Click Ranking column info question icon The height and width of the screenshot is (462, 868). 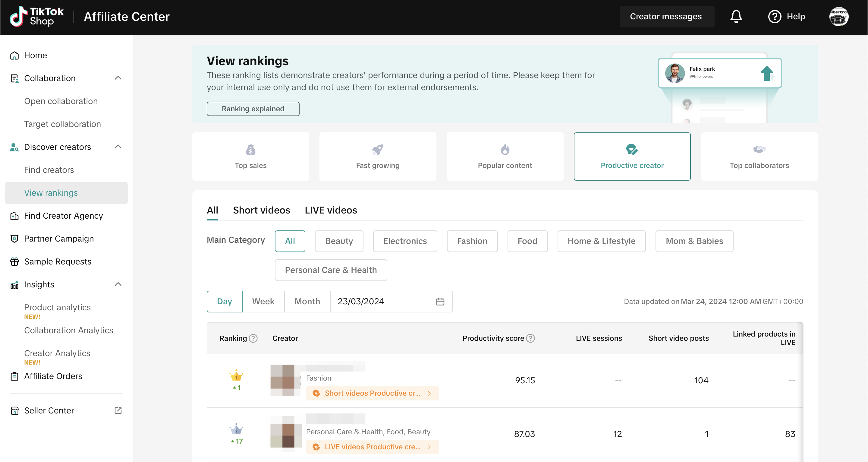point(253,338)
